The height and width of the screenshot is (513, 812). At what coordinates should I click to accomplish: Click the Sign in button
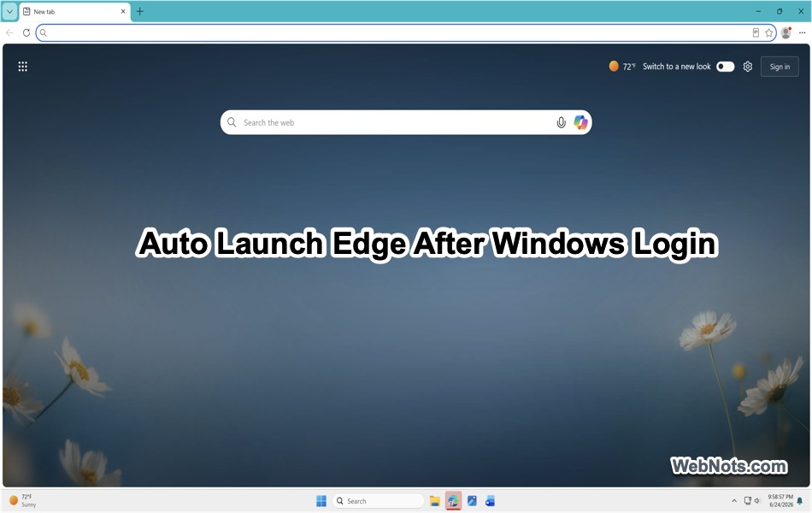tap(780, 67)
